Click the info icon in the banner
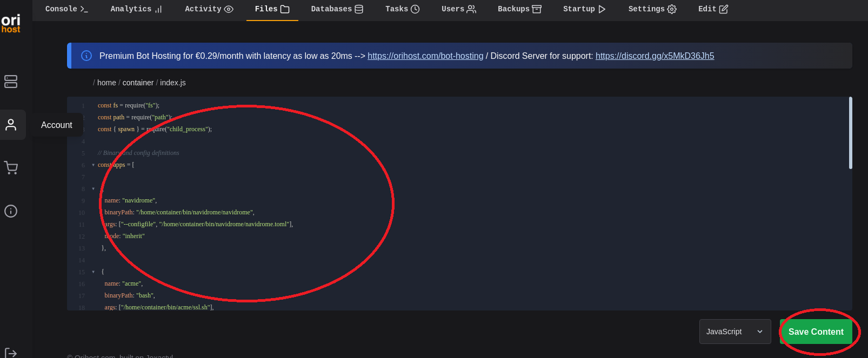 pyautogui.click(x=86, y=56)
